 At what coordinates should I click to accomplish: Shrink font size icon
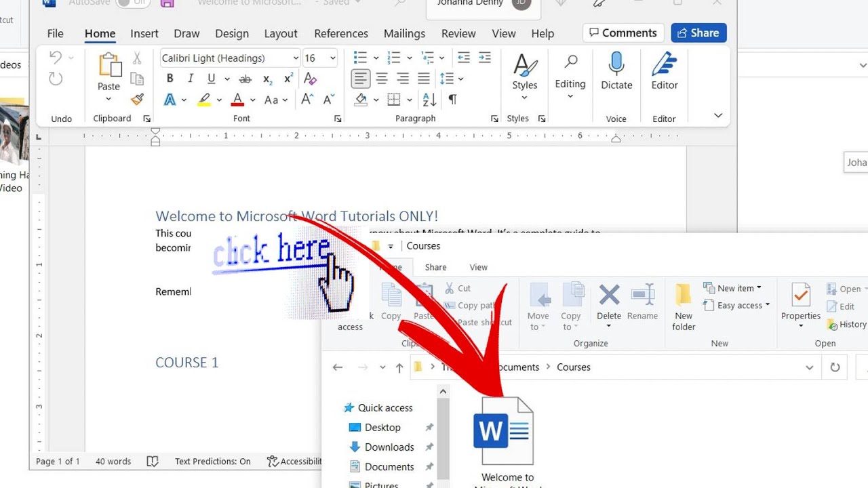point(329,100)
